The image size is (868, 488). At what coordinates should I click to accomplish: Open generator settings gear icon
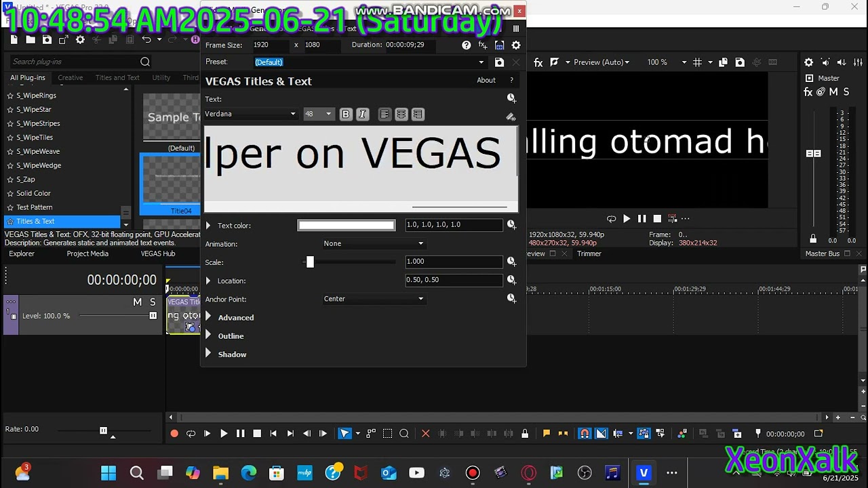pyautogui.click(x=516, y=45)
